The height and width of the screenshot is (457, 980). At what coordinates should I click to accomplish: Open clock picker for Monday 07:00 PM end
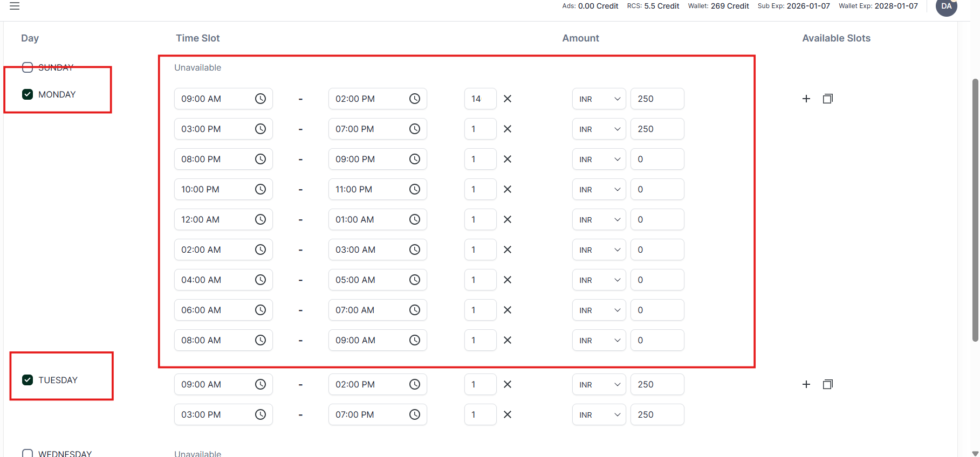click(414, 129)
